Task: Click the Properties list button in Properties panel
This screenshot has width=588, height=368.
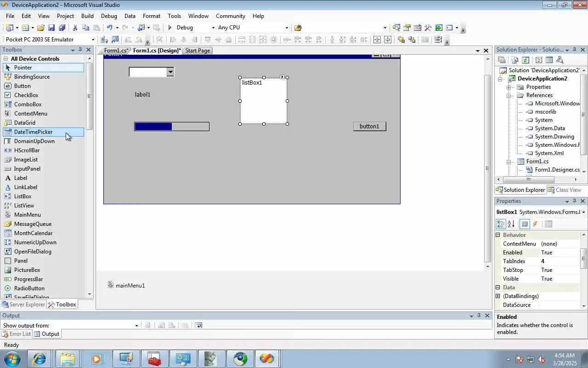Action: click(x=525, y=224)
